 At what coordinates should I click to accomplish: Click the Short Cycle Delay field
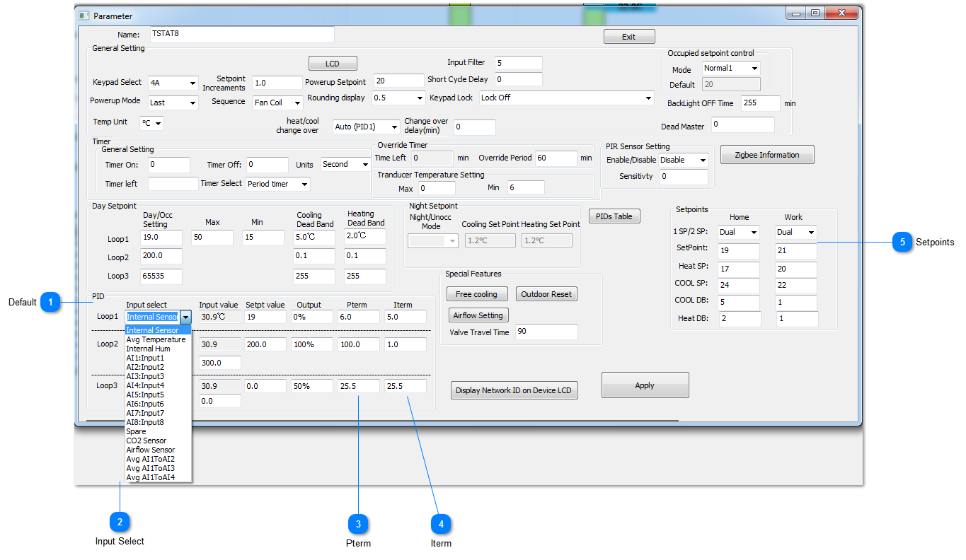pos(519,79)
